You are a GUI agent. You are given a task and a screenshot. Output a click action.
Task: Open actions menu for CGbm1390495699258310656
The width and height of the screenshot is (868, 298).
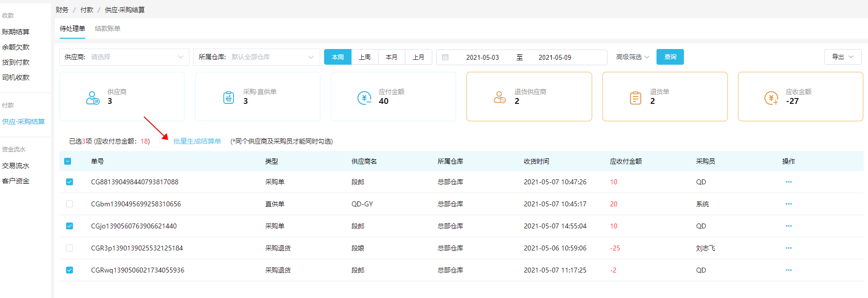tap(789, 204)
